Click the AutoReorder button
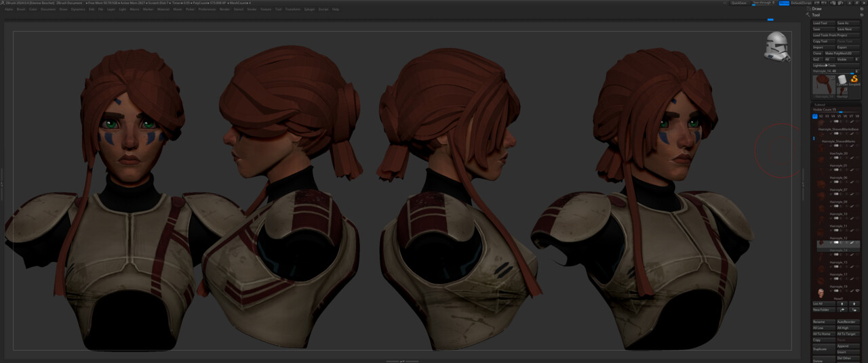This screenshot has width=868, height=363. click(x=848, y=322)
